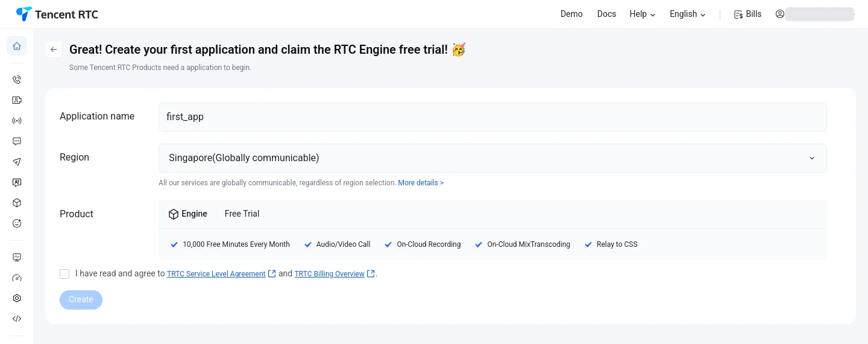Click the 'Audio/Video Call' feature text

(x=344, y=244)
